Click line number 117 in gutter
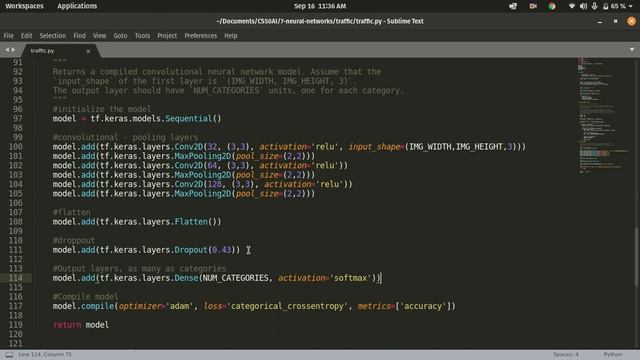The width and height of the screenshot is (640, 360). [16, 306]
